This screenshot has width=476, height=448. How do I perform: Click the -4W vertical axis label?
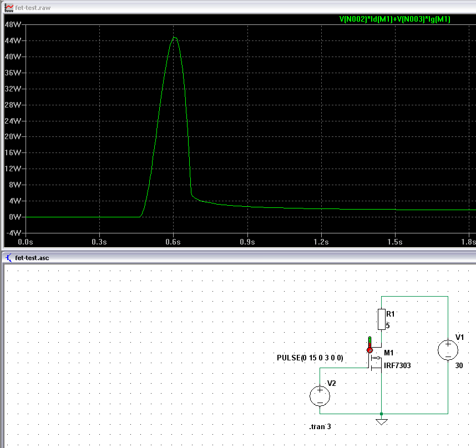click(x=13, y=233)
